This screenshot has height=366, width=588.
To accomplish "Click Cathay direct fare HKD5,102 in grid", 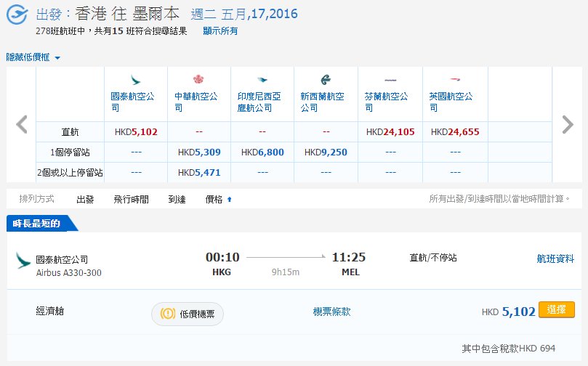I will (x=136, y=132).
